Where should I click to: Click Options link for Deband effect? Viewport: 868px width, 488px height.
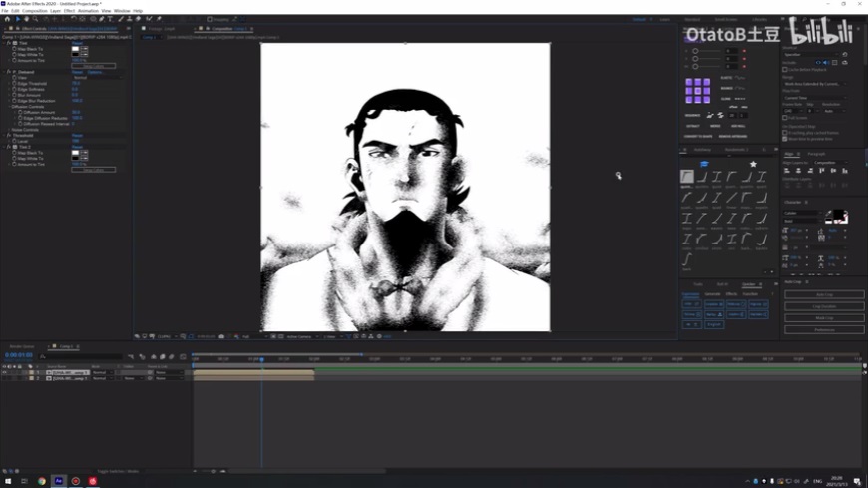click(95, 72)
